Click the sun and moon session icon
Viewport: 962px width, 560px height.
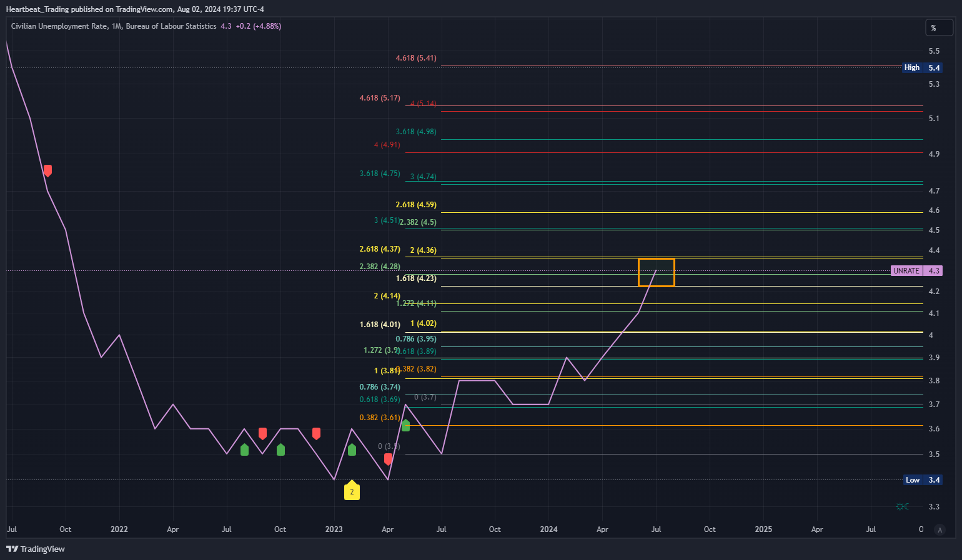tap(903, 506)
